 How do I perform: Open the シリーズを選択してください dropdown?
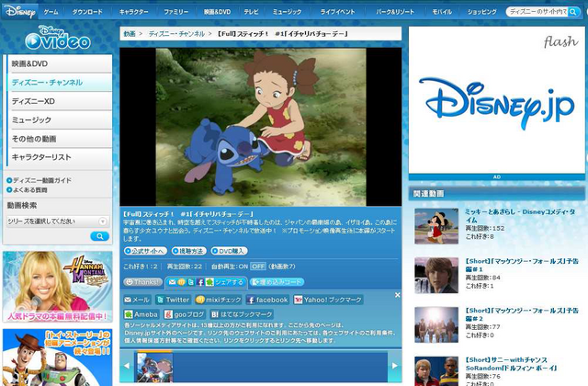[57, 221]
